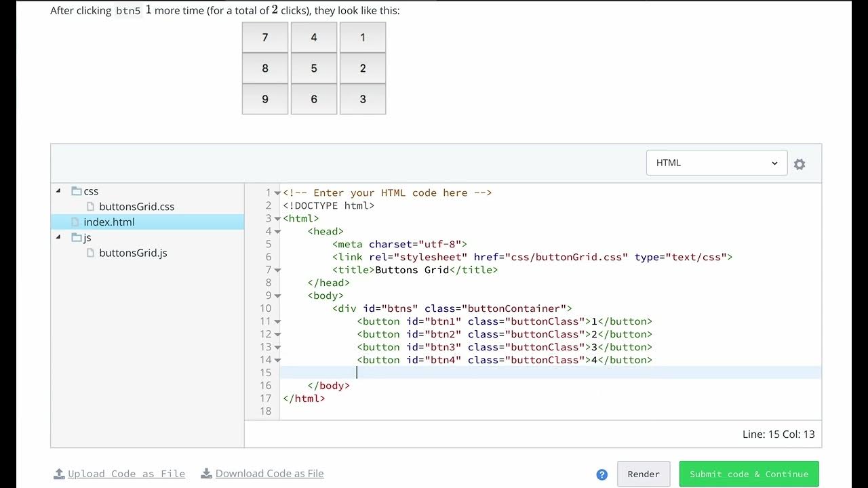This screenshot has width=868, height=488.
Task: Select the js folder label
Action: [87, 237]
